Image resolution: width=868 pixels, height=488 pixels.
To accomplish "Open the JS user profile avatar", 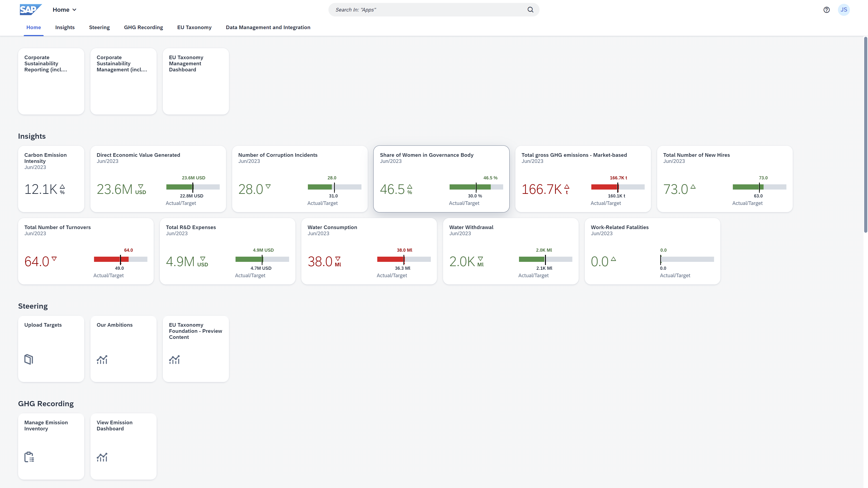I will coord(844,10).
